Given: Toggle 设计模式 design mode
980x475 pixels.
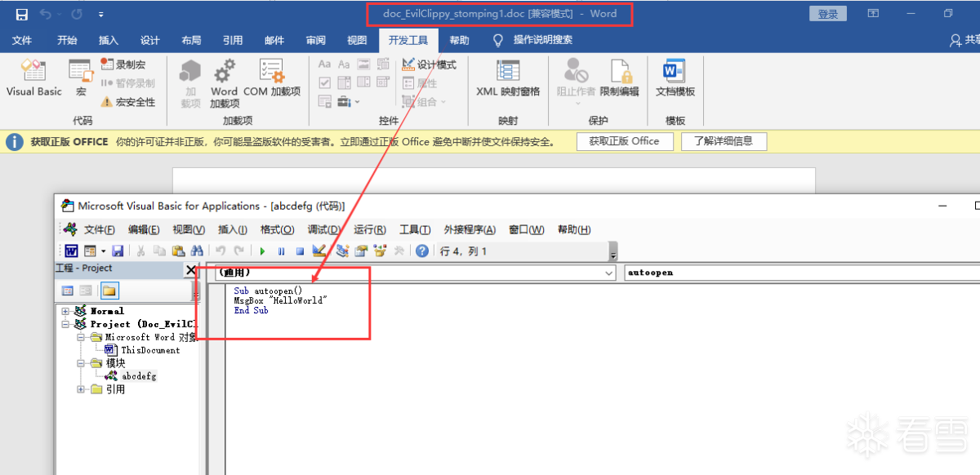Looking at the screenshot, I should [430, 64].
